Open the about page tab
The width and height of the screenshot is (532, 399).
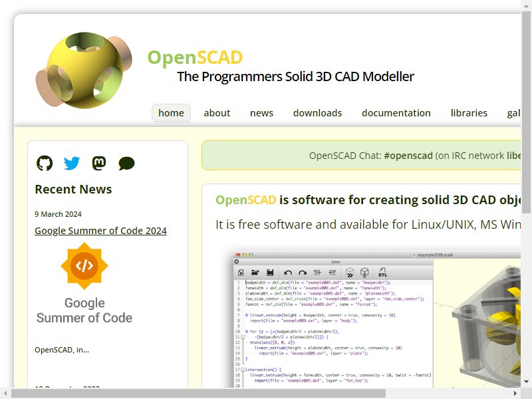pyautogui.click(x=217, y=113)
